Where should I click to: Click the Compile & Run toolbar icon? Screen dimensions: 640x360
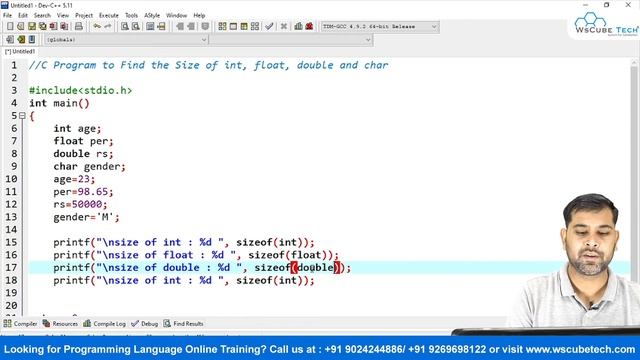coord(244,27)
